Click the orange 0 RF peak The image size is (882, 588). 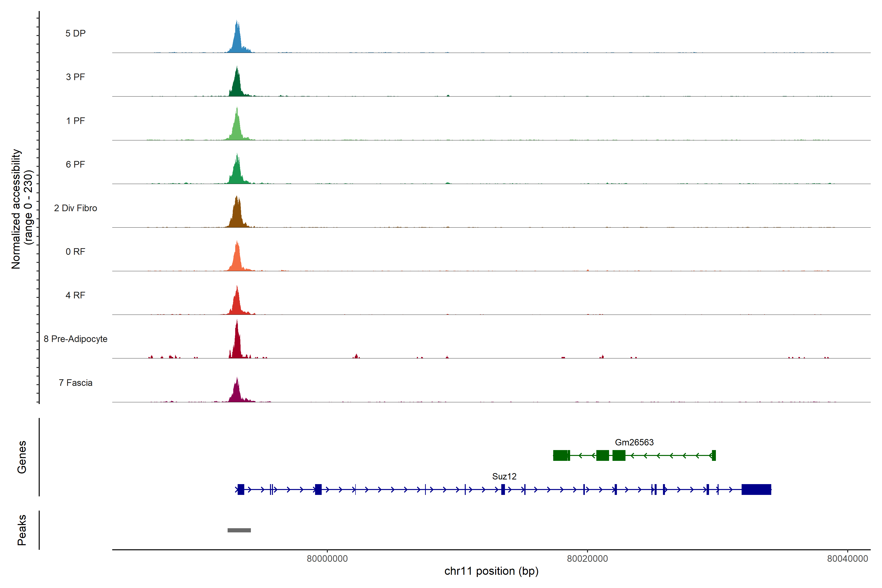pyautogui.click(x=237, y=259)
